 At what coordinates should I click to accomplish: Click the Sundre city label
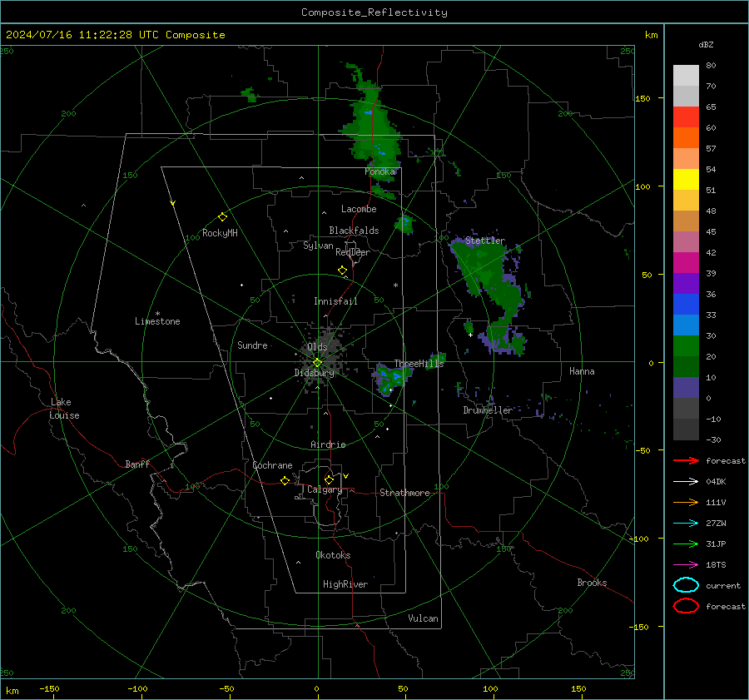point(252,345)
